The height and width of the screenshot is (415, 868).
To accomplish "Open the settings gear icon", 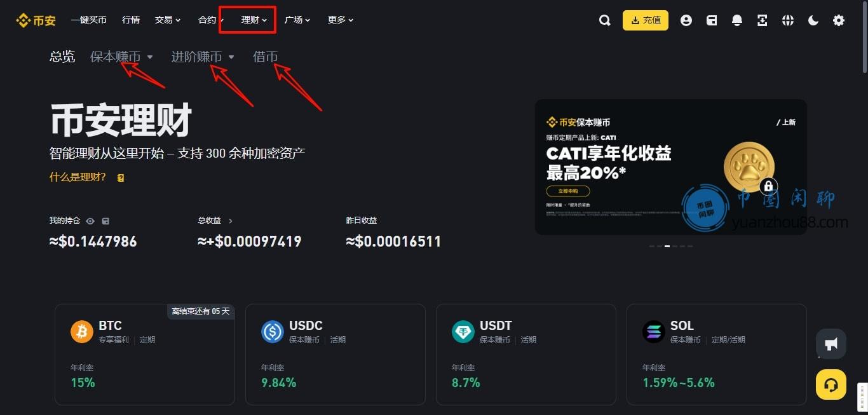I will [839, 20].
